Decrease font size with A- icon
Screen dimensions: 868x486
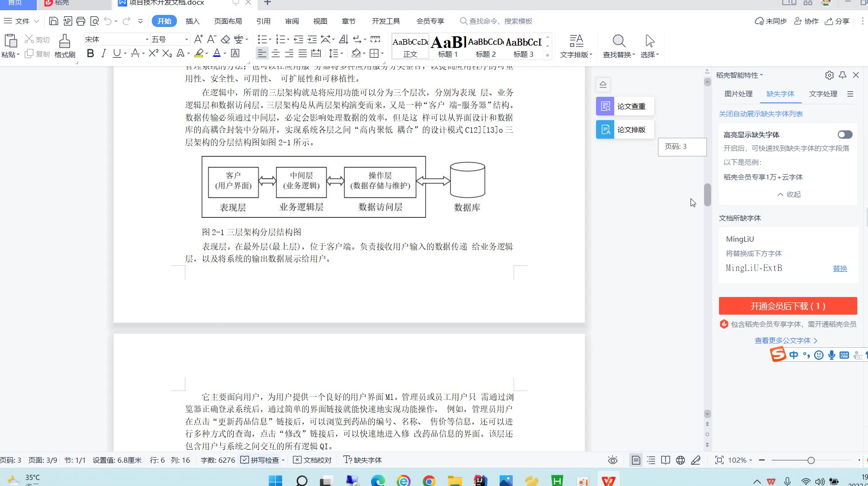coord(212,39)
